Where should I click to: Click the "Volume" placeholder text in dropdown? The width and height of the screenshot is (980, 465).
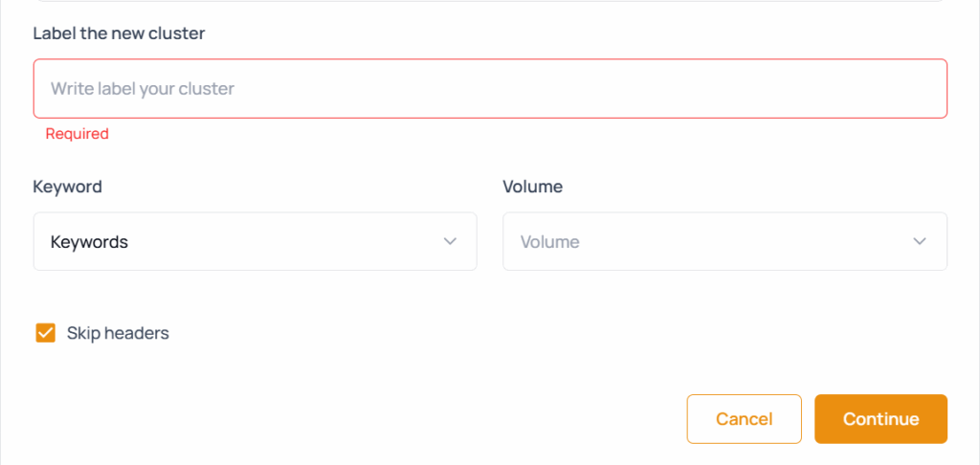pyautogui.click(x=549, y=242)
